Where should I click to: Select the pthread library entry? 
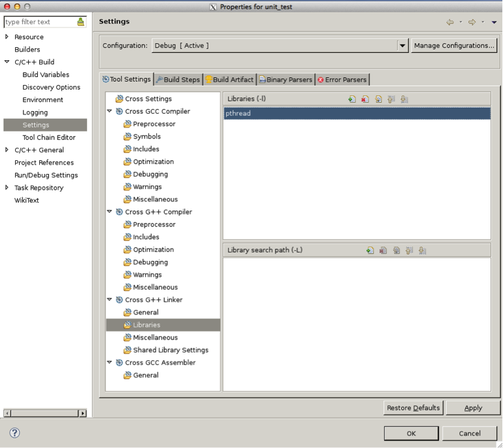coord(357,113)
